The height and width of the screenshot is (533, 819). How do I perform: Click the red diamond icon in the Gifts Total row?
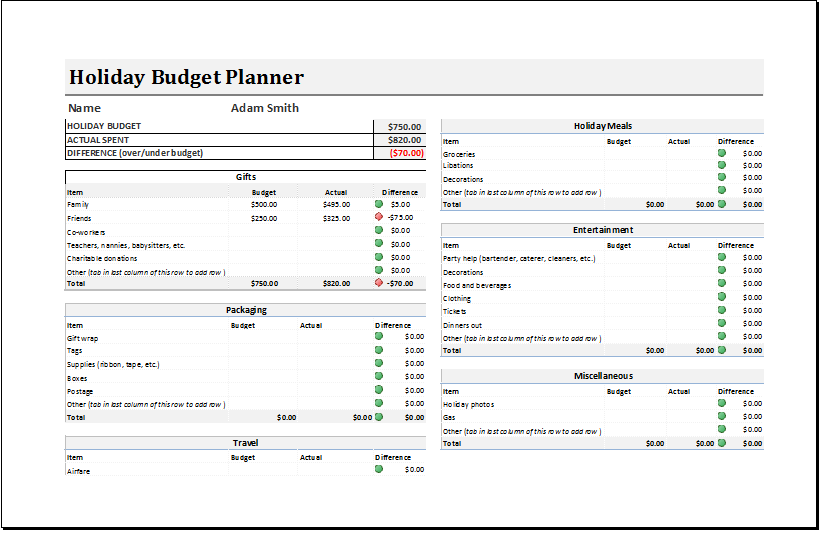(379, 283)
